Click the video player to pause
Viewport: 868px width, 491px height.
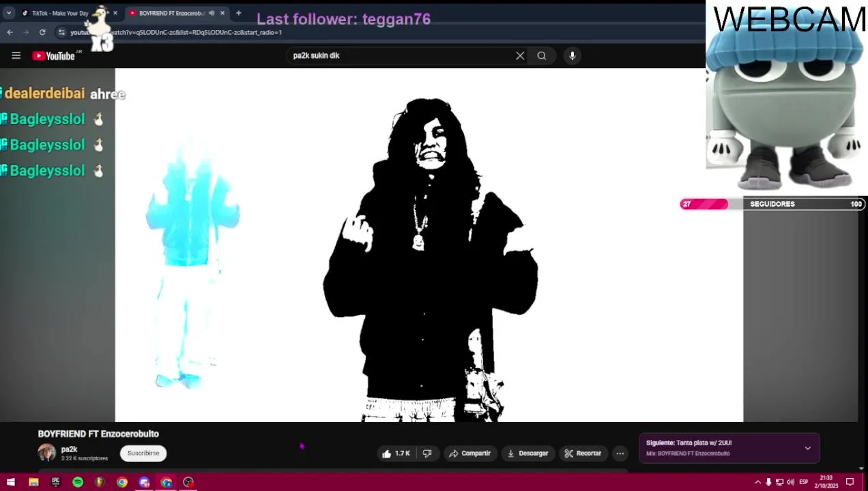(x=429, y=245)
